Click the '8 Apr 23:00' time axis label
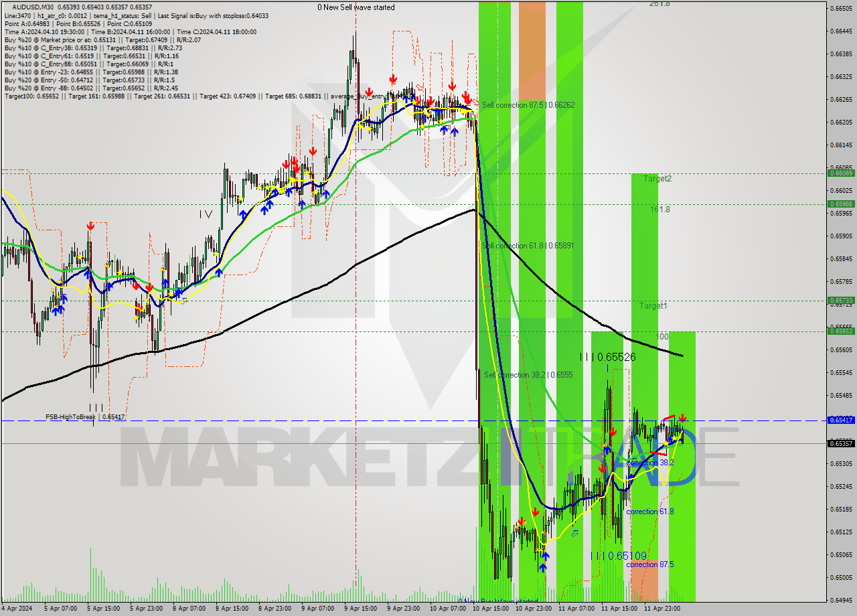 coord(275,609)
